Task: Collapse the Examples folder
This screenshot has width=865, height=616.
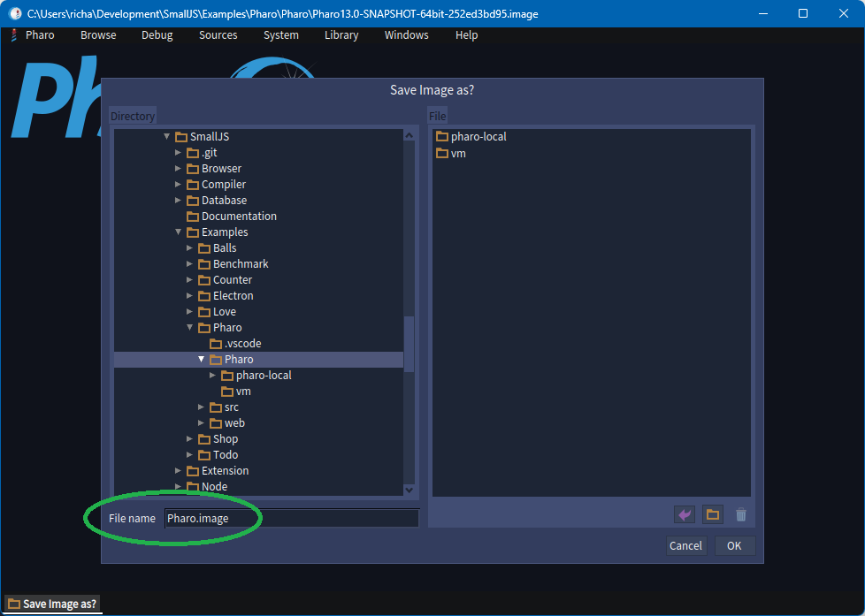Action: click(x=178, y=232)
